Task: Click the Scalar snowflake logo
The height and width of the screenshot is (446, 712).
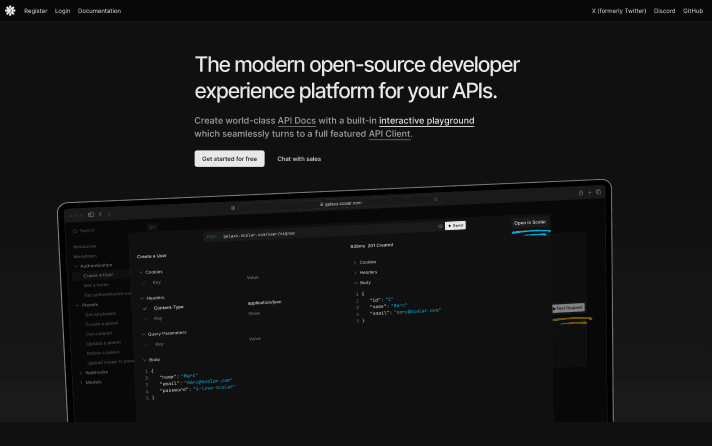Action: pyautogui.click(x=10, y=10)
